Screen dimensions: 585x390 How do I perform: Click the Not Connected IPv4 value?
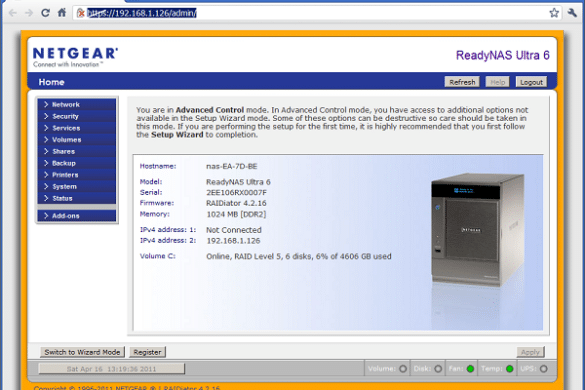click(234, 230)
